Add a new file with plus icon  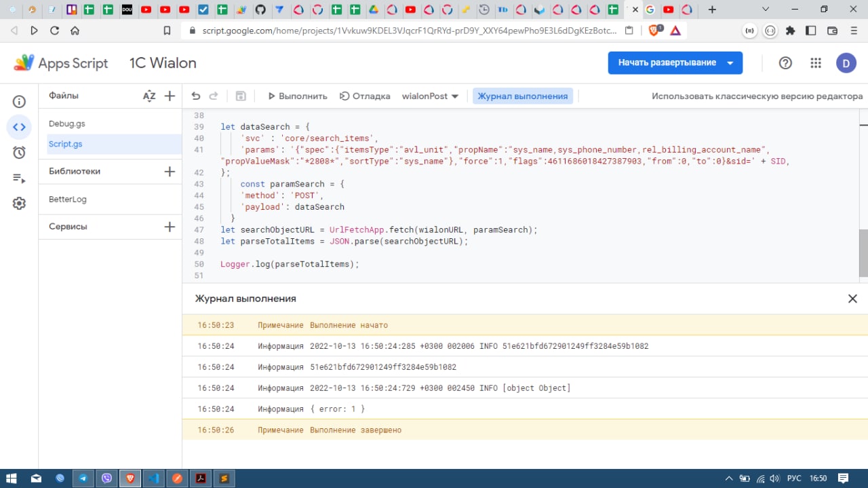pos(170,96)
